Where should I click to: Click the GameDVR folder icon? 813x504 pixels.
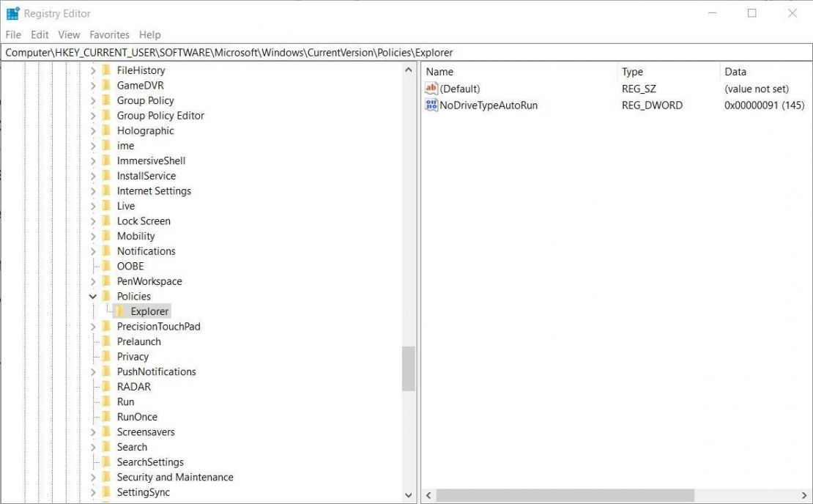tap(106, 85)
